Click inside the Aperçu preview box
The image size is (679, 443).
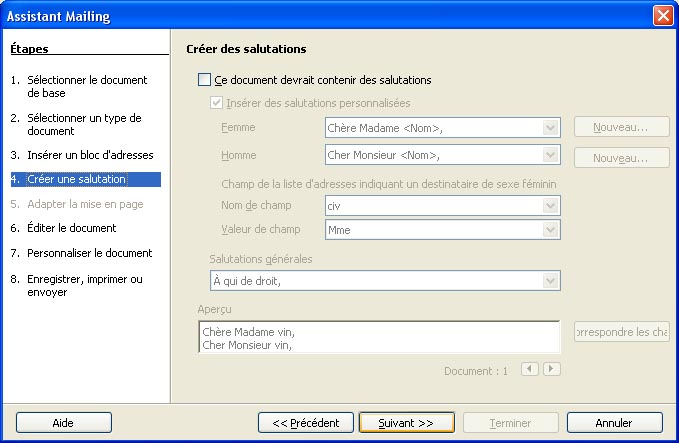point(378,337)
